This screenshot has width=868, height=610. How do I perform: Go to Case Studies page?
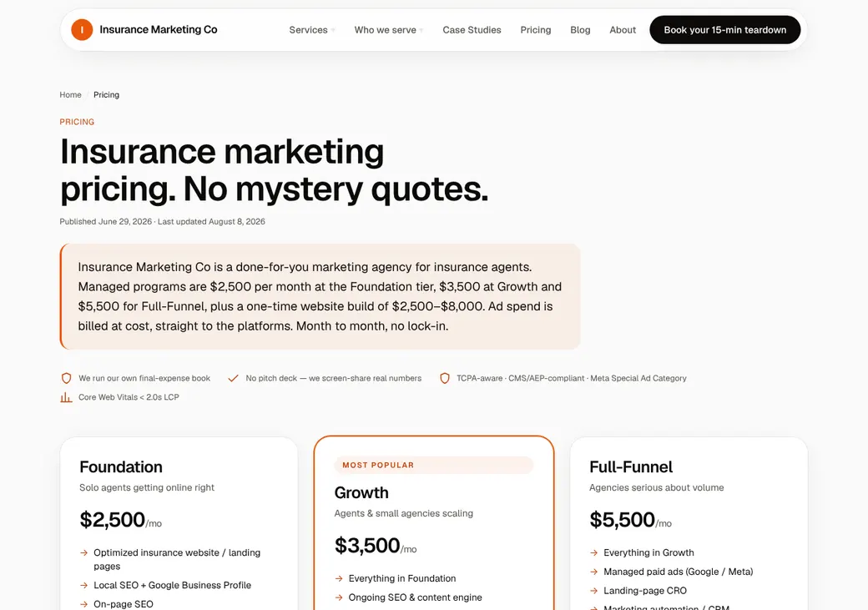click(x=472, y=30)
